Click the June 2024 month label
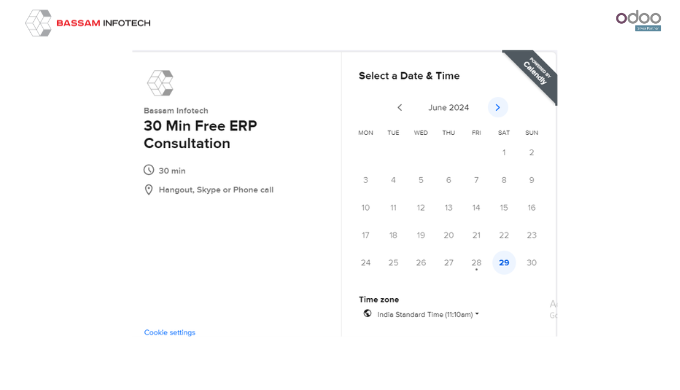This screenshot has height=390, width=680. tap(448, 108)
